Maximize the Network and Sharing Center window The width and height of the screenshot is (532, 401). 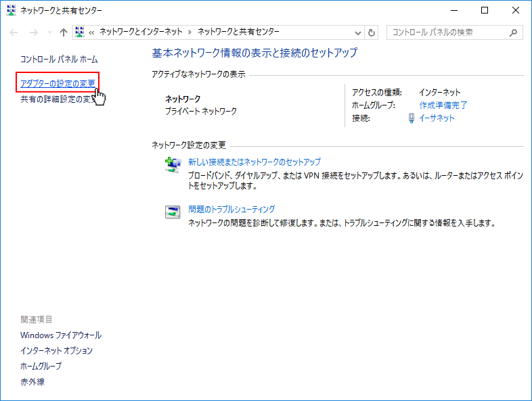point(485,11)
